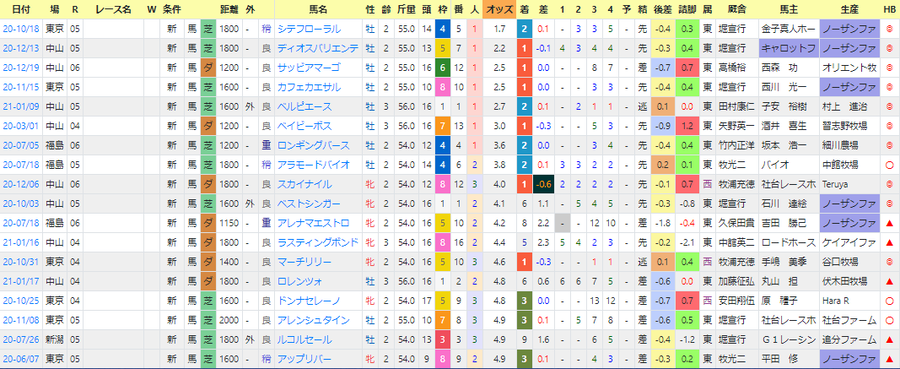Click trainer 田村康仁 cell

[736, 107]
